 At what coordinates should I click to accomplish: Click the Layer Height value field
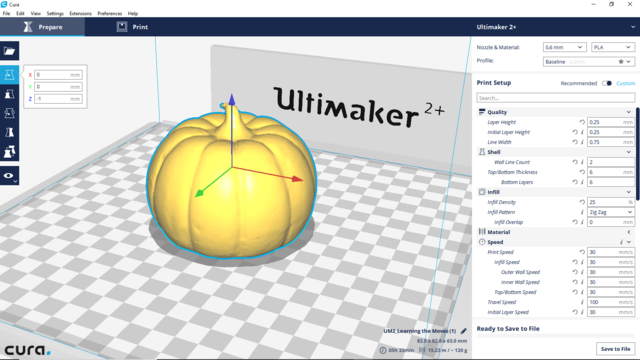pyautogui.click(x=611, y=122)
